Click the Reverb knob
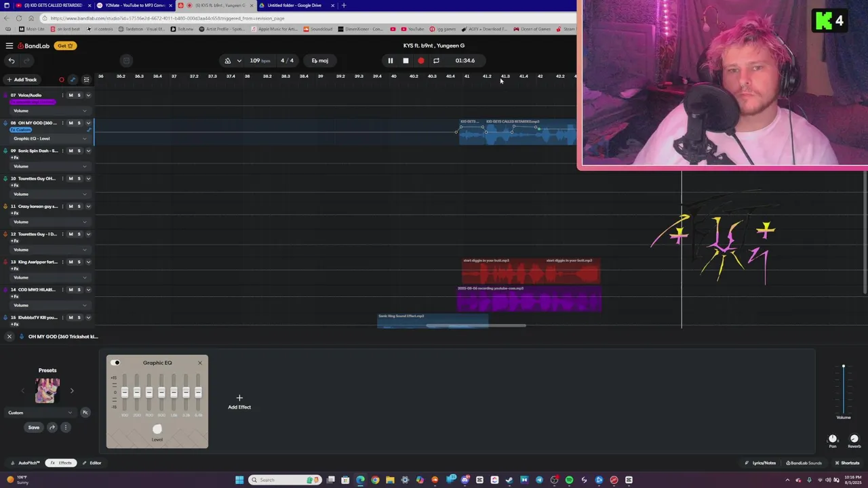868x488 pixels. tap(854, 439)
